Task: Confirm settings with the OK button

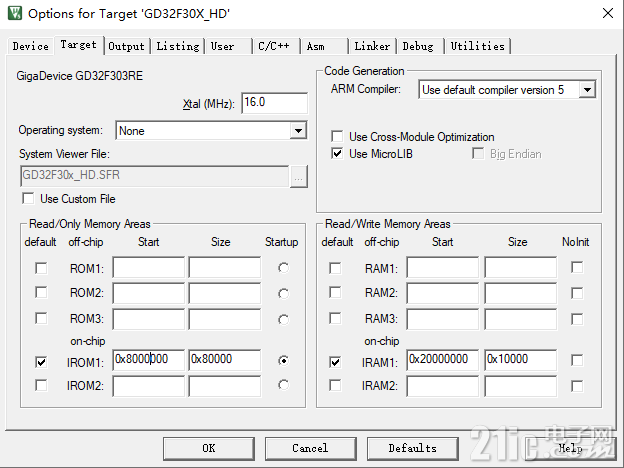Action: [209, 448]
